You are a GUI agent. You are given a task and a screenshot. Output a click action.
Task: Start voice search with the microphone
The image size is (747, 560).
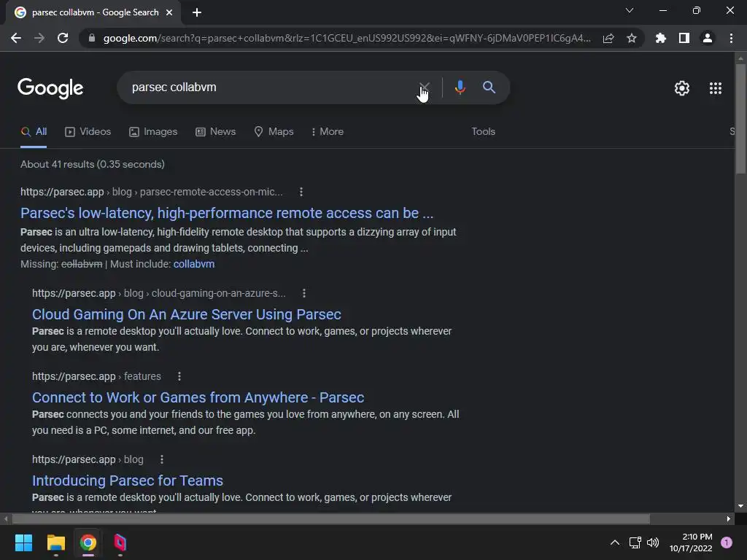(x=460, y=87)
